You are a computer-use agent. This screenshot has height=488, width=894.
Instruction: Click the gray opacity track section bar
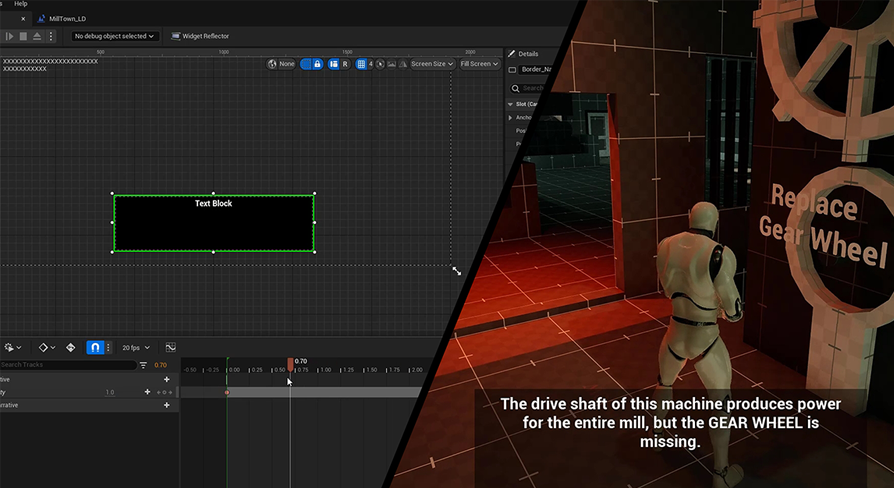(323, 392)
